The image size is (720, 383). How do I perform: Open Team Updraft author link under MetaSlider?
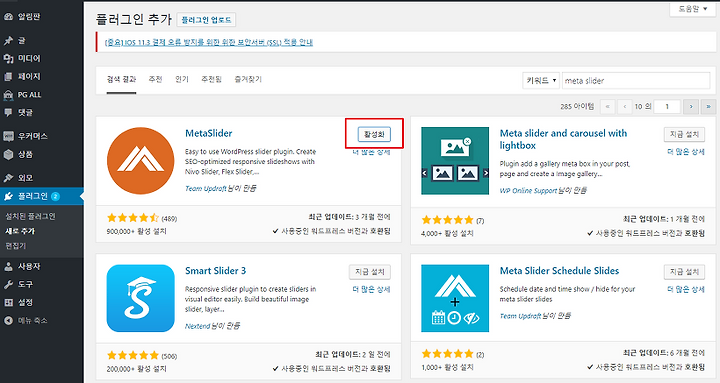(206, 188)
